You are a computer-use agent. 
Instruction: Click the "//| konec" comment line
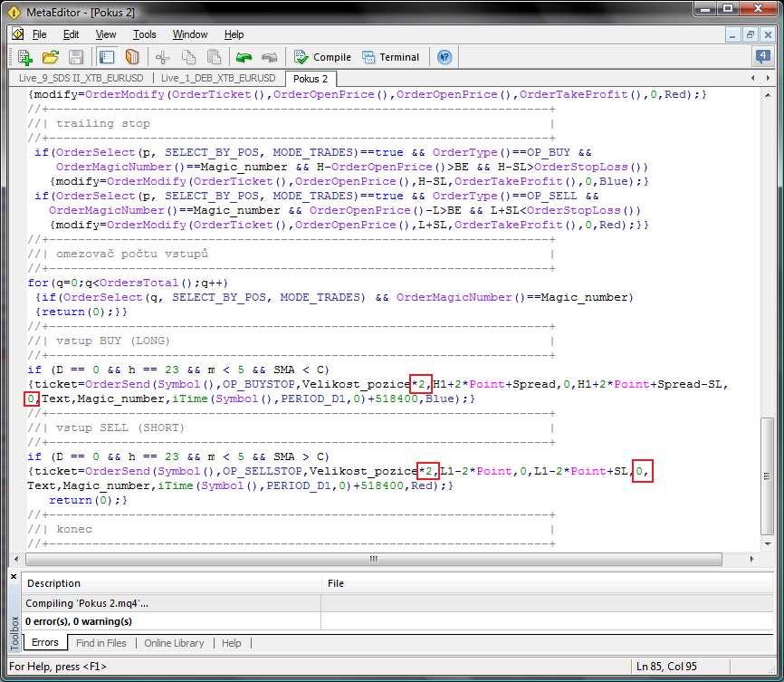coord(60,530)
